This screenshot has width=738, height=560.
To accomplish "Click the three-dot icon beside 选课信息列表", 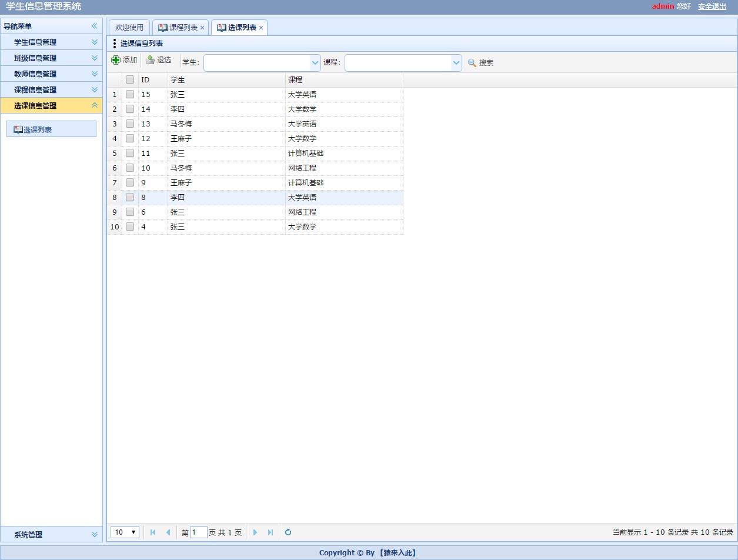I will (114, 44).
